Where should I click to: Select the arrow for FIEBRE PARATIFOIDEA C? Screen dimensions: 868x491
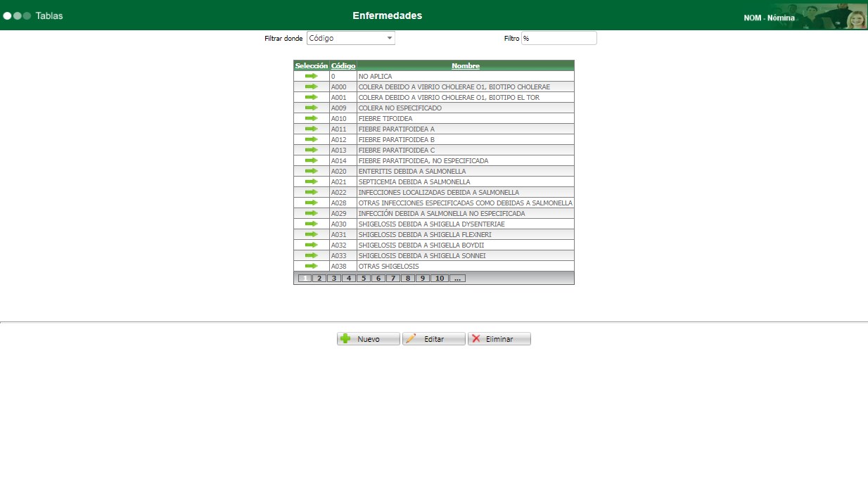pyautogui.click(x=310, y=150)
